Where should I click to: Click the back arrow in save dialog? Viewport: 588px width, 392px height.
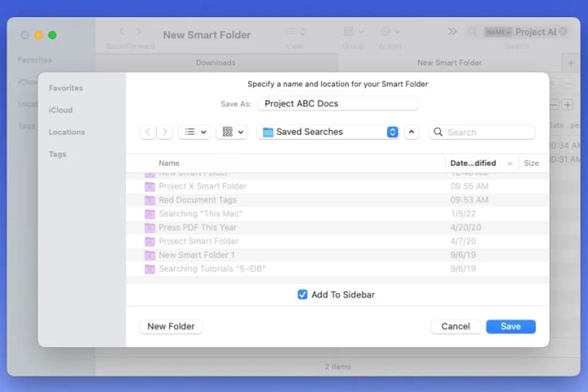click(x=148, y=132)
